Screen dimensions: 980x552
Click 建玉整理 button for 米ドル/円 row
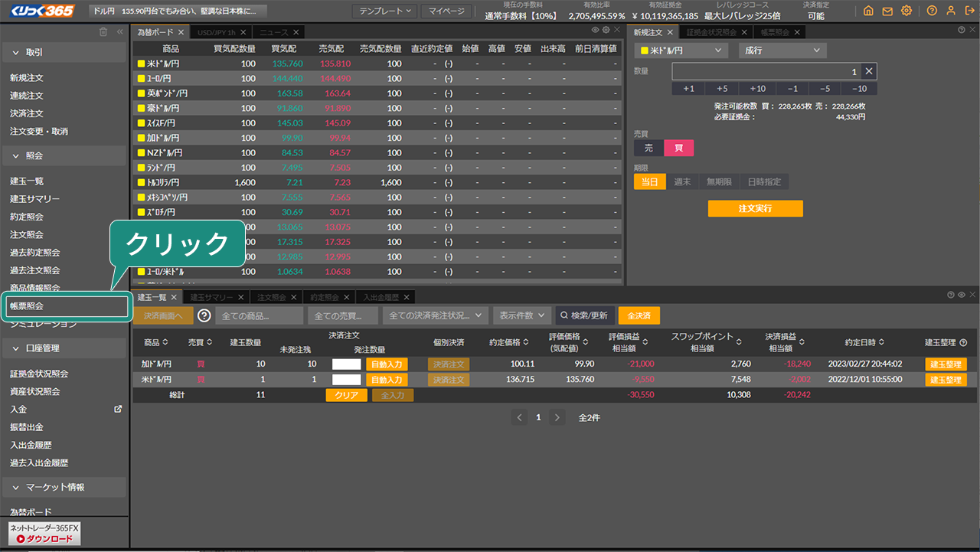pyautogui.click(x=946, y=380)
